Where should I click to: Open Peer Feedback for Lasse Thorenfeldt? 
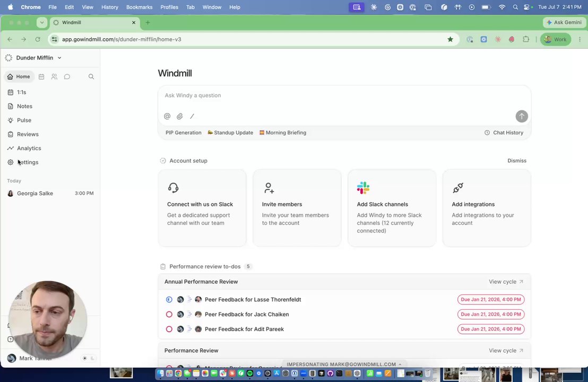click(253, 300)
